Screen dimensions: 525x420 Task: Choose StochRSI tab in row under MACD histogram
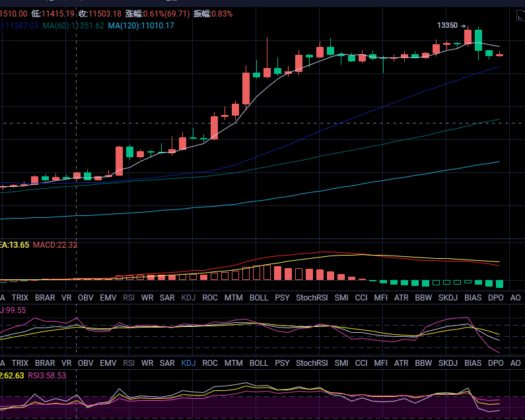(x=312, y=298)
